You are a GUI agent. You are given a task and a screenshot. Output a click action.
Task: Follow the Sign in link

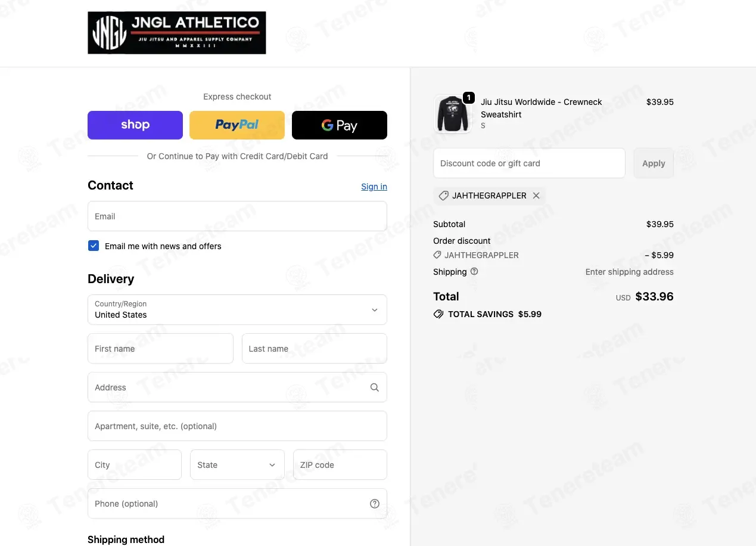[374, 187]
